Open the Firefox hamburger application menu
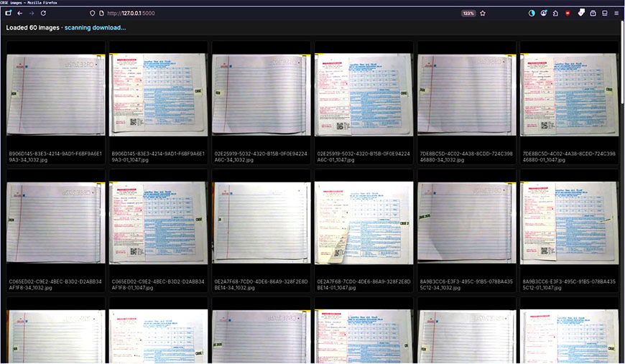 pyautogui.click(x=616, y=13)
